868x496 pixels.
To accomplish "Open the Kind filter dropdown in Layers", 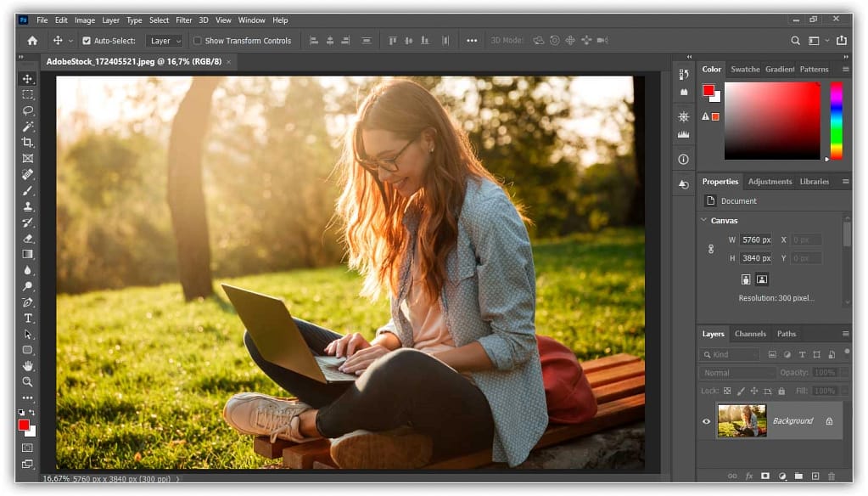I will [x=731, y=355].
